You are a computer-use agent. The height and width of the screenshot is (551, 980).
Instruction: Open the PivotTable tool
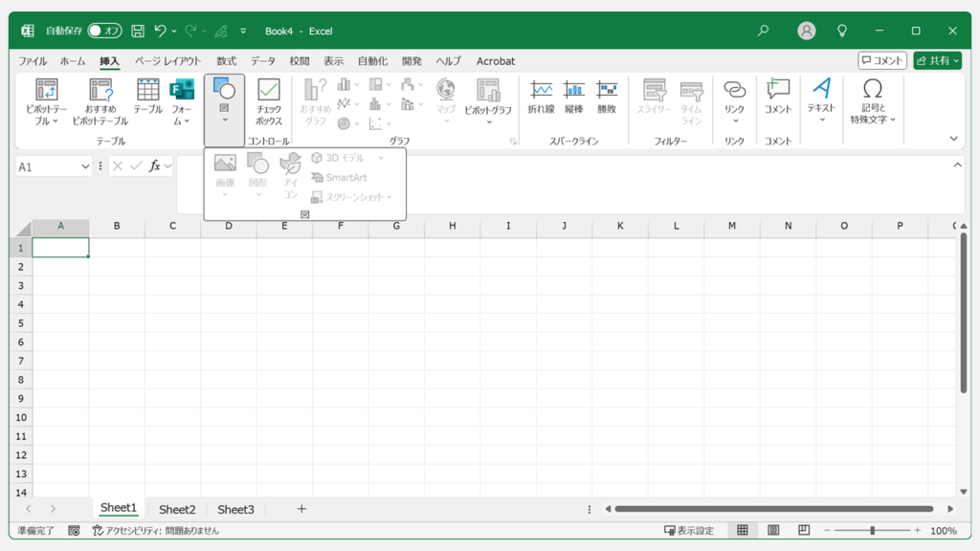pyautogui.click(x=46, y=101)
